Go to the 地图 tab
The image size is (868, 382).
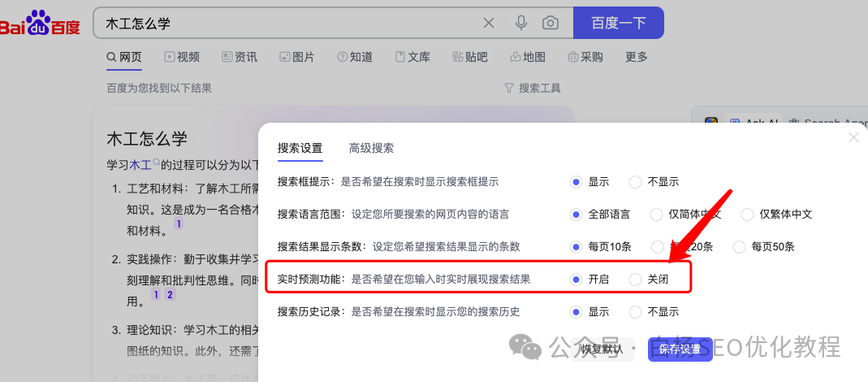tap(528, 57)
